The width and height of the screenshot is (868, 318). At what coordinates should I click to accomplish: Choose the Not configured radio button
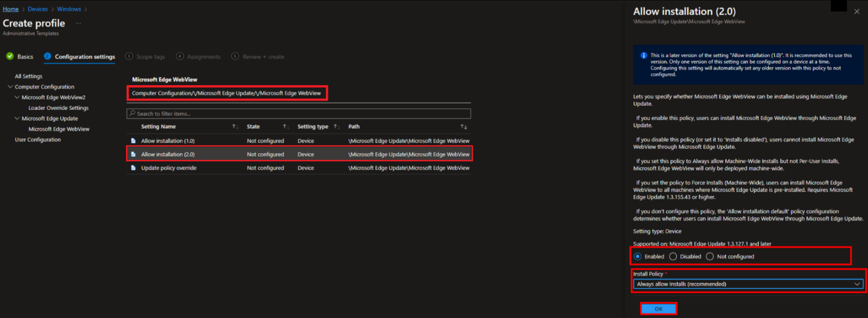pos(710,257)
